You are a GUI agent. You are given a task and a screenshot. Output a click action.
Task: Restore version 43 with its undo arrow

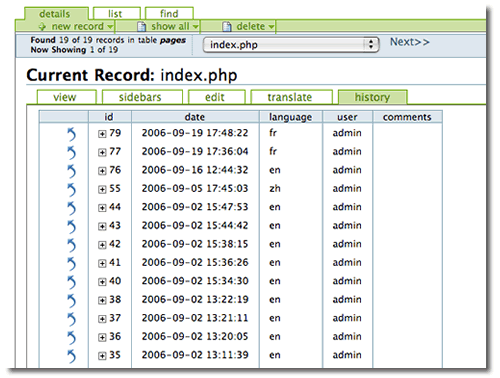click(72, 226)
